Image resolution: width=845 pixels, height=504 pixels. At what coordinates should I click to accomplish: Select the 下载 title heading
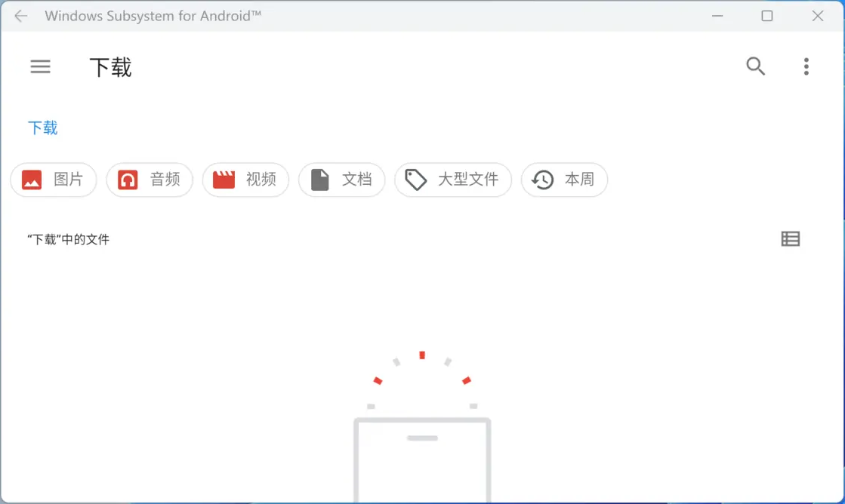click(x=110, y=68)
